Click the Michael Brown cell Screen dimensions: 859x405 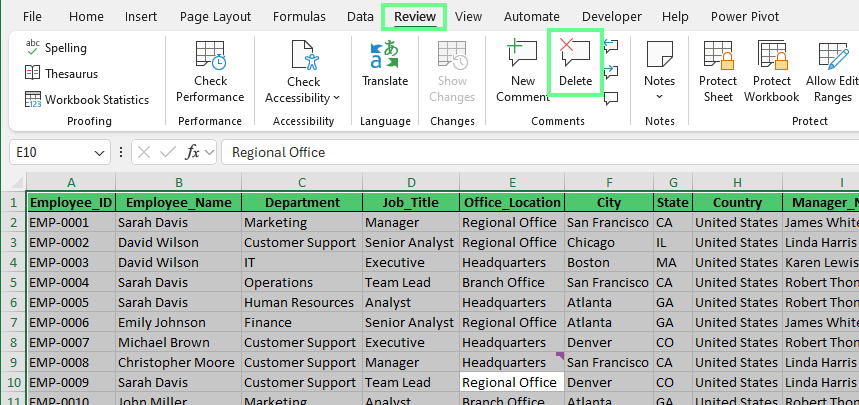179,343
